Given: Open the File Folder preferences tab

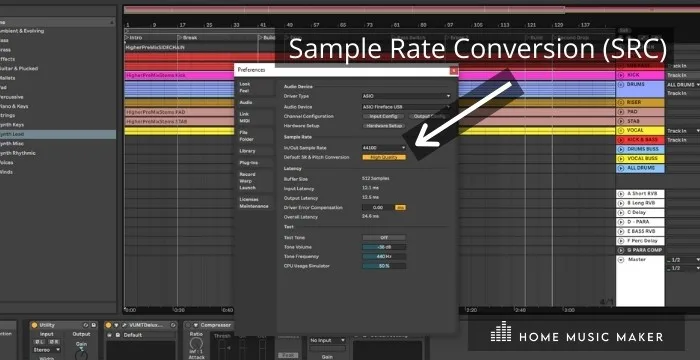Looking at the screenshot, I should coord(254,136).
